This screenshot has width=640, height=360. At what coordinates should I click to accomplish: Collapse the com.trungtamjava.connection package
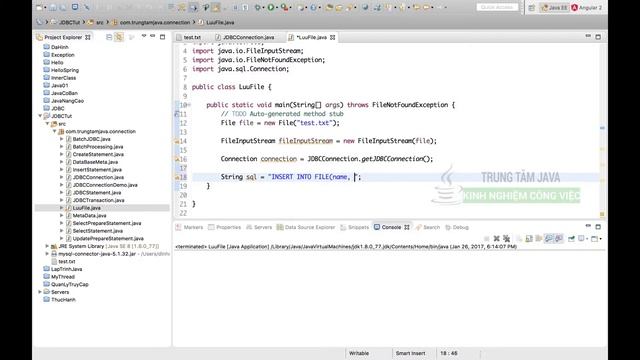click(x=55, y=131)
